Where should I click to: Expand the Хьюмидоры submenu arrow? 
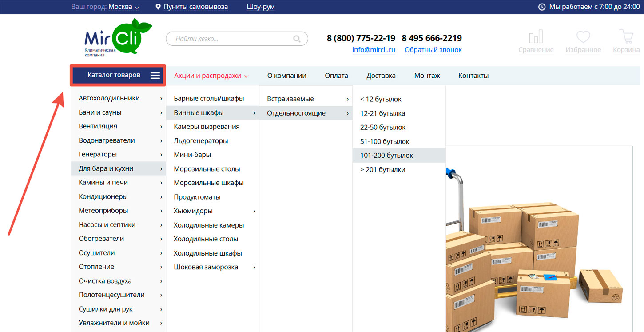click(254, 211)
